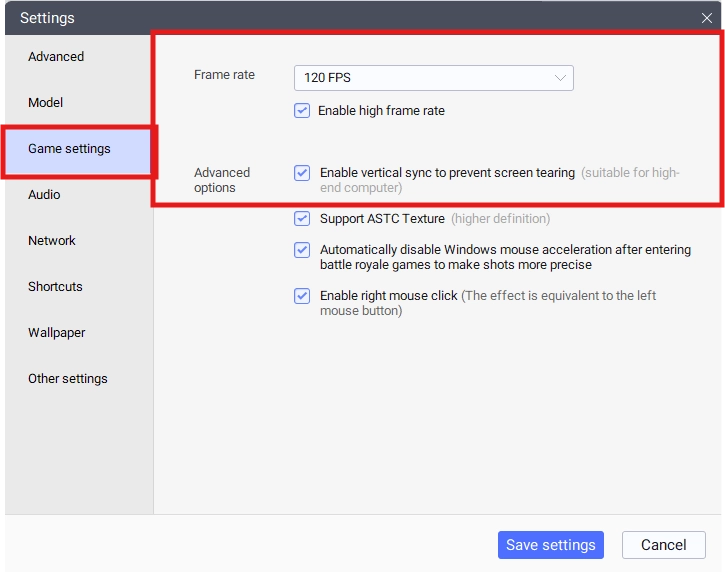The height and width of the screenshot is (572, 726).
Task: Open the Wallpaper settings tab
Action: (x=56, y=333)
